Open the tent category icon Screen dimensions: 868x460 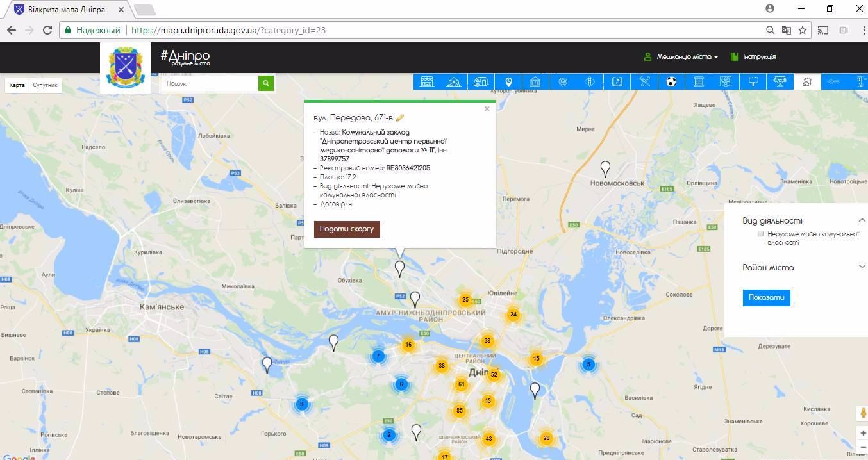pos(454,81)
